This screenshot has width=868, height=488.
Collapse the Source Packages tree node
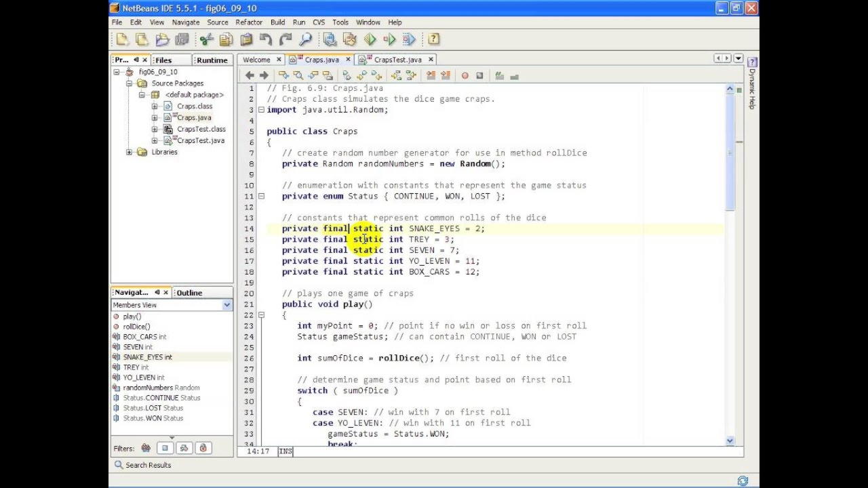click(130, 83)
